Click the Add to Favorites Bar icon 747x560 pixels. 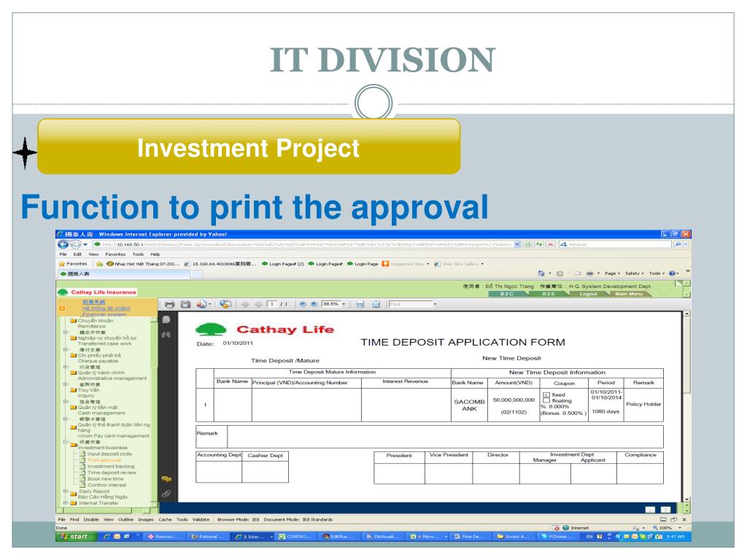click(99, 264)
